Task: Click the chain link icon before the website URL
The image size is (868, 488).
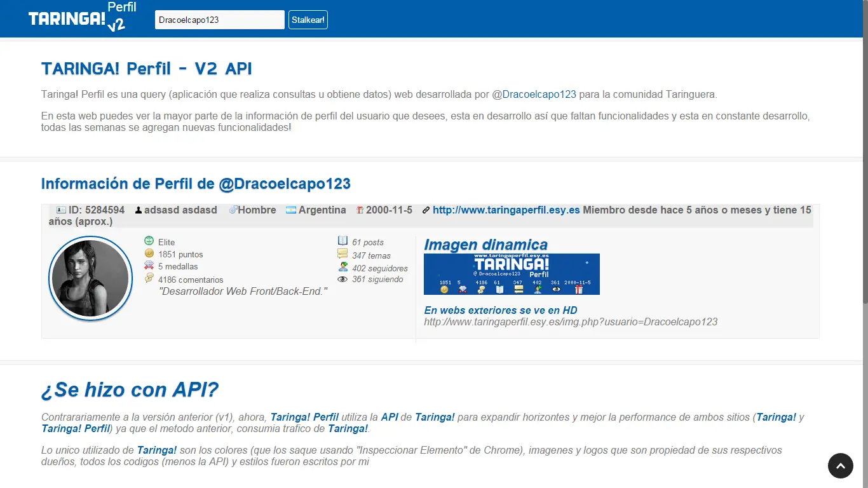Action: point(426,210)
